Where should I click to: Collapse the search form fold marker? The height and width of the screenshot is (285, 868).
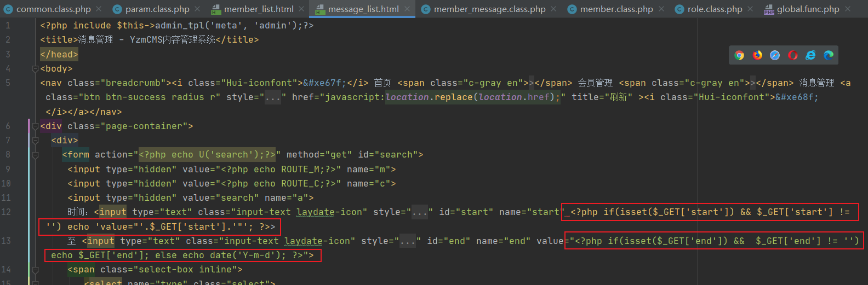[35, 155]
